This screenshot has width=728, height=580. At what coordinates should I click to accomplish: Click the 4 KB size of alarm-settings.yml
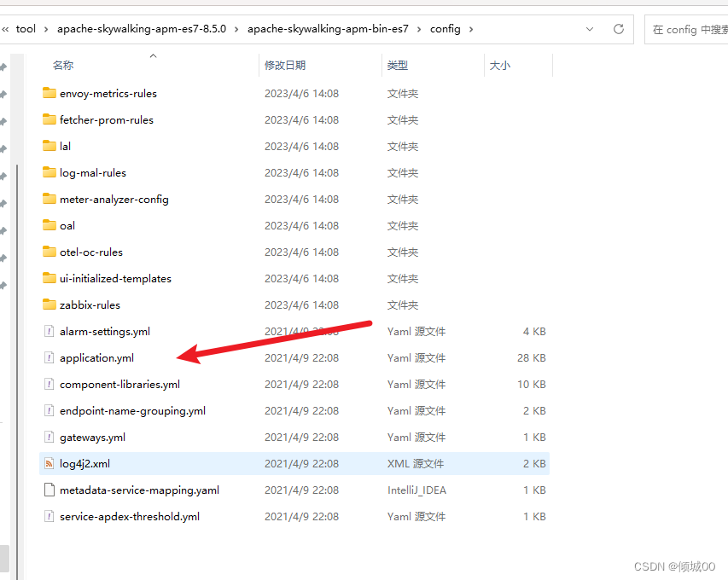click(x=534, y=331)
